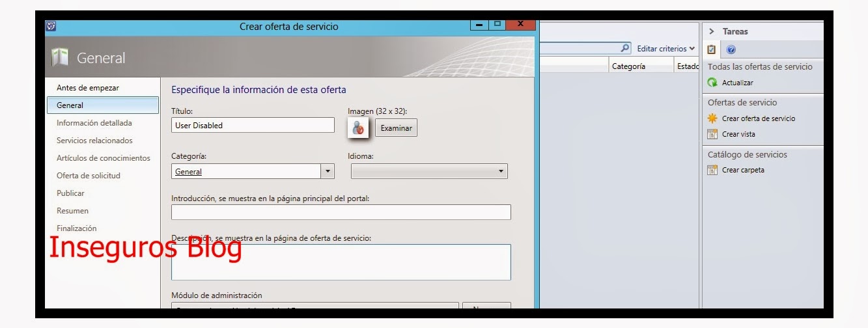Focus the Introducción text field
The image size is (868, 328).
[341, 212]
